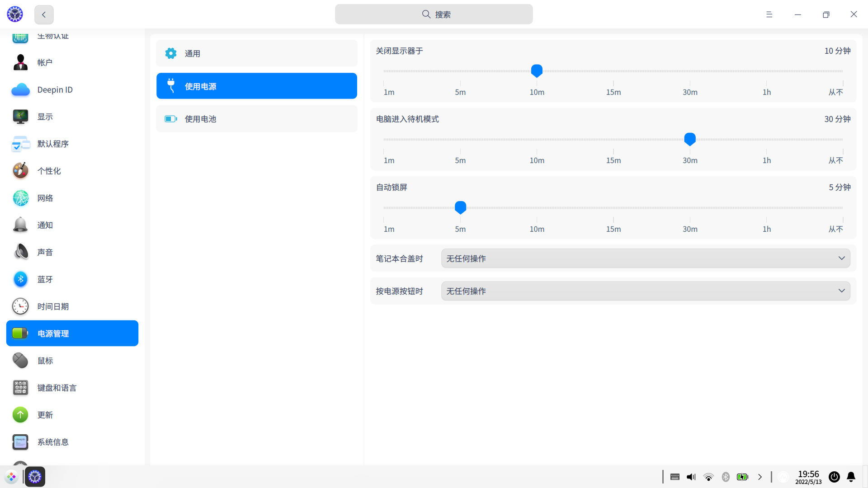
Task: Open 更新 (Update) settings
Action: [45, 415]
